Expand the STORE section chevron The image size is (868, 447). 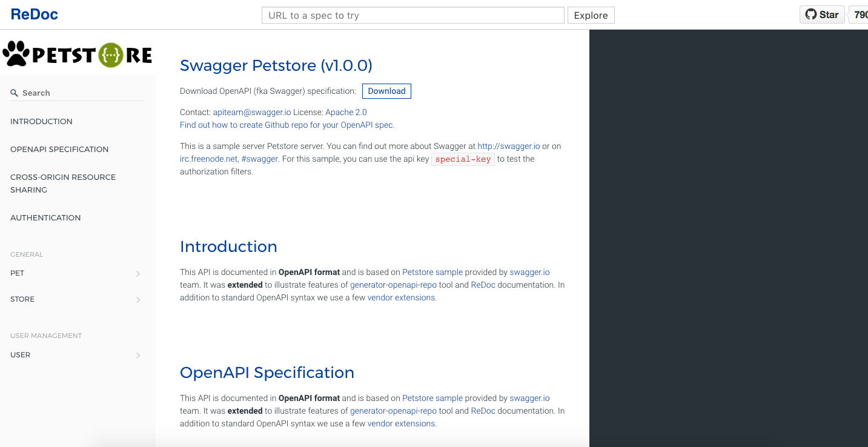pos(137,299)
